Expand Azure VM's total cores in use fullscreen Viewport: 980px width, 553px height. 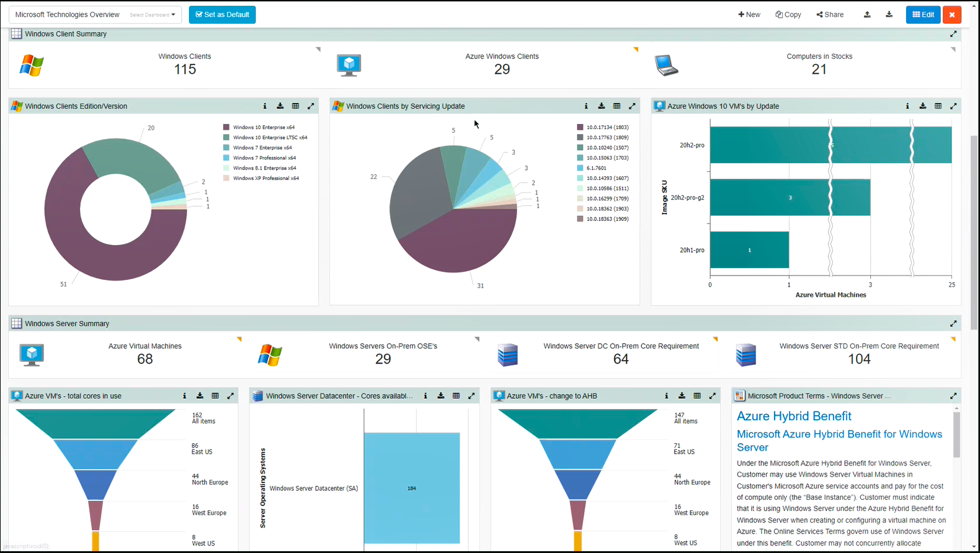[231, 396]
